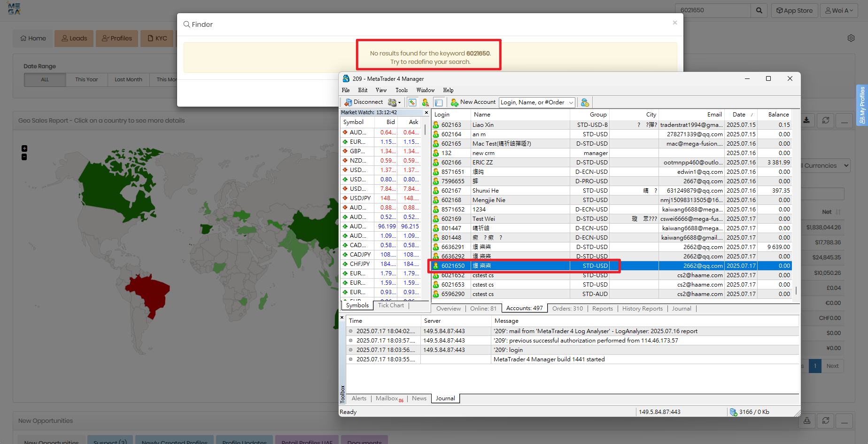This screenshot has width=868, height=444.
Task: Click the user settings gear icon in toolbar
Action: (x=585, y=102)
